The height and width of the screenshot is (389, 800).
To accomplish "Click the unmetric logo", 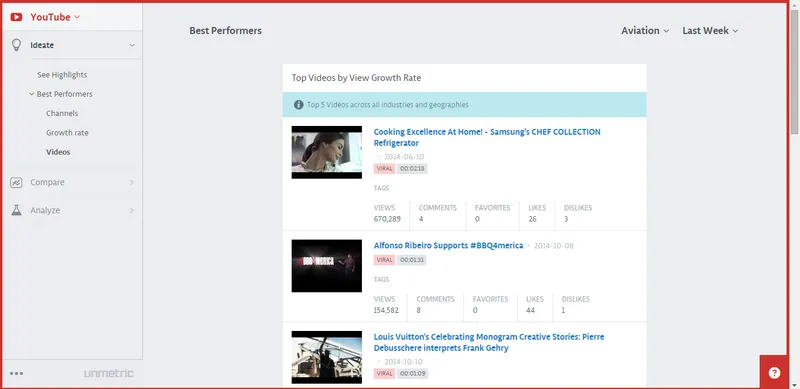I will tap(109, 374).
